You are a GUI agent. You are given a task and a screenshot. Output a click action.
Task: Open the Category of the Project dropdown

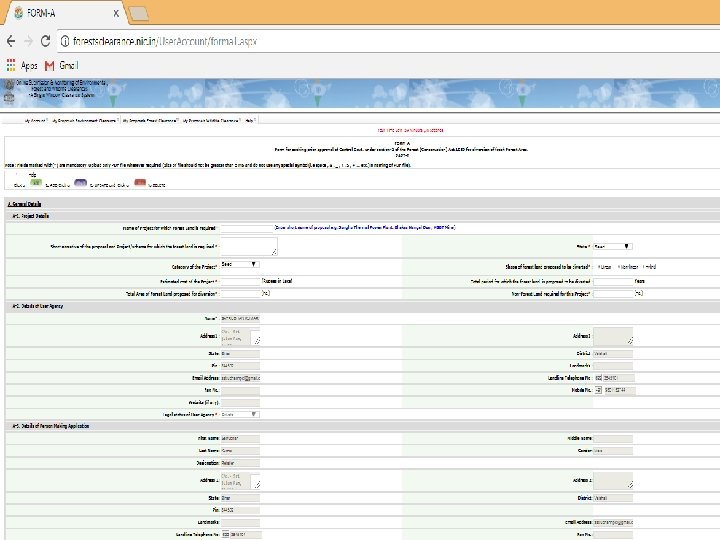(240, 264)
